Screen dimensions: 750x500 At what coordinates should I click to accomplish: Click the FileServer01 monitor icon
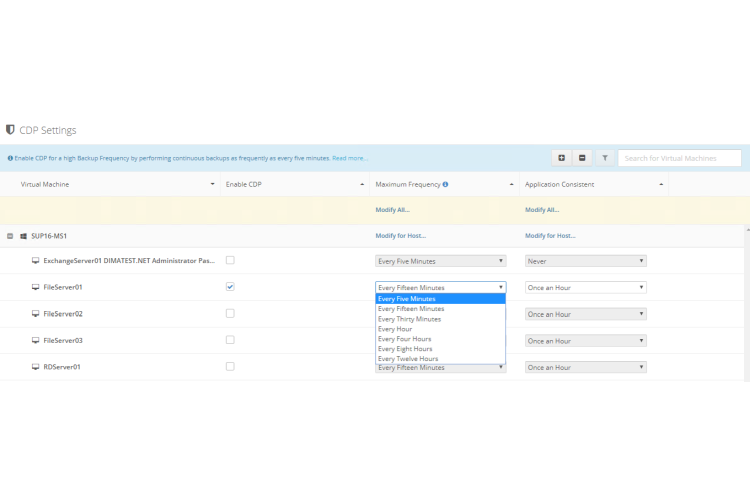click(35, 287)
